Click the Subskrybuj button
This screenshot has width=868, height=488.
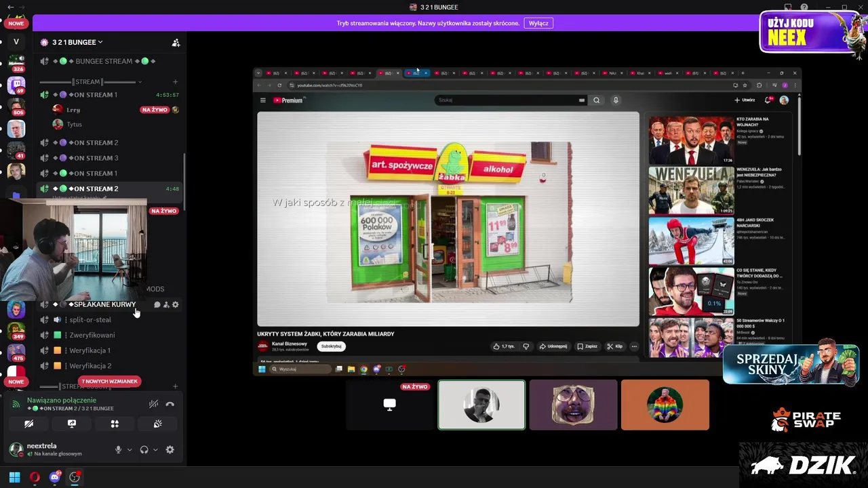331,346
